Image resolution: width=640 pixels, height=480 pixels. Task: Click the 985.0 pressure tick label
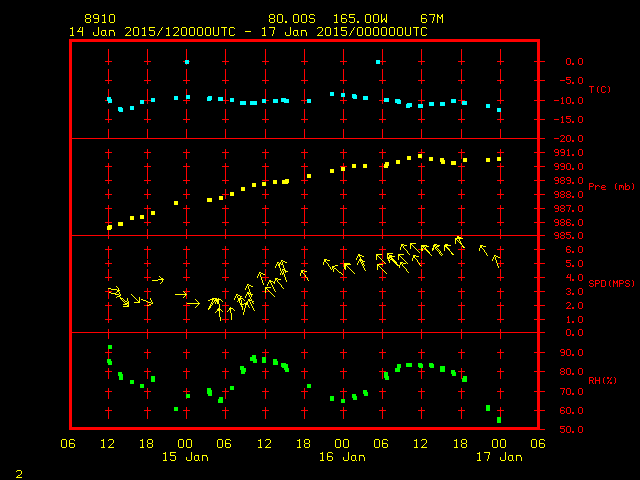click(568, 236)
